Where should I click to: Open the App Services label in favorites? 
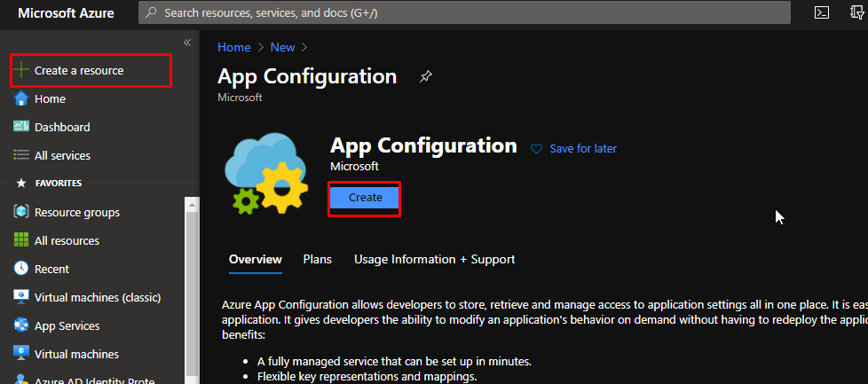[x=67, y=325]
